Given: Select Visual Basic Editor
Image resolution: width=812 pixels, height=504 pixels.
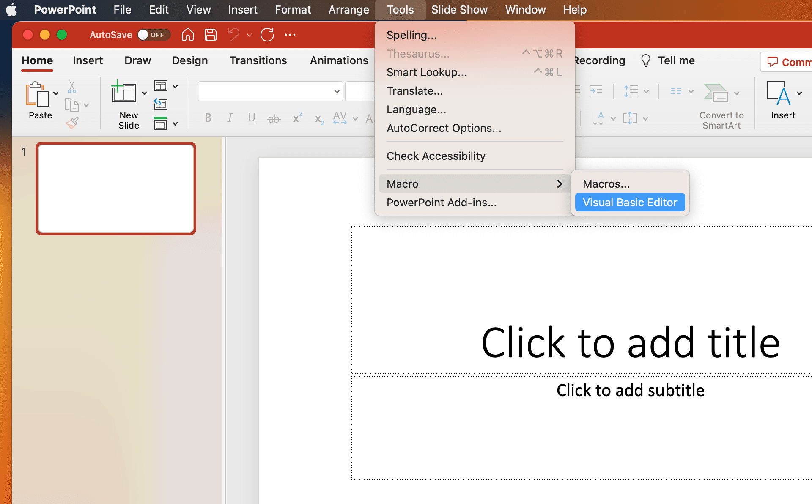Looking at the screenshot, I should tap(629, 202).
